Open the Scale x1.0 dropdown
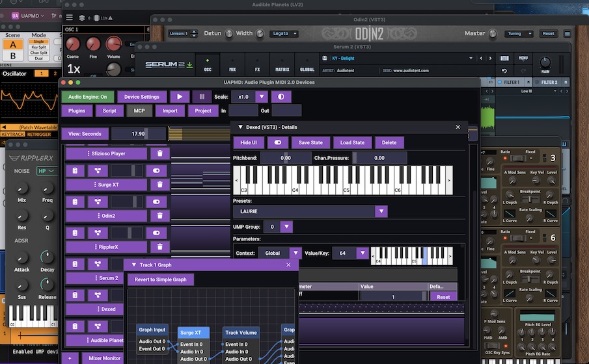Image resolution: width=589 pixels, height=364 pixels. (262, 97)
